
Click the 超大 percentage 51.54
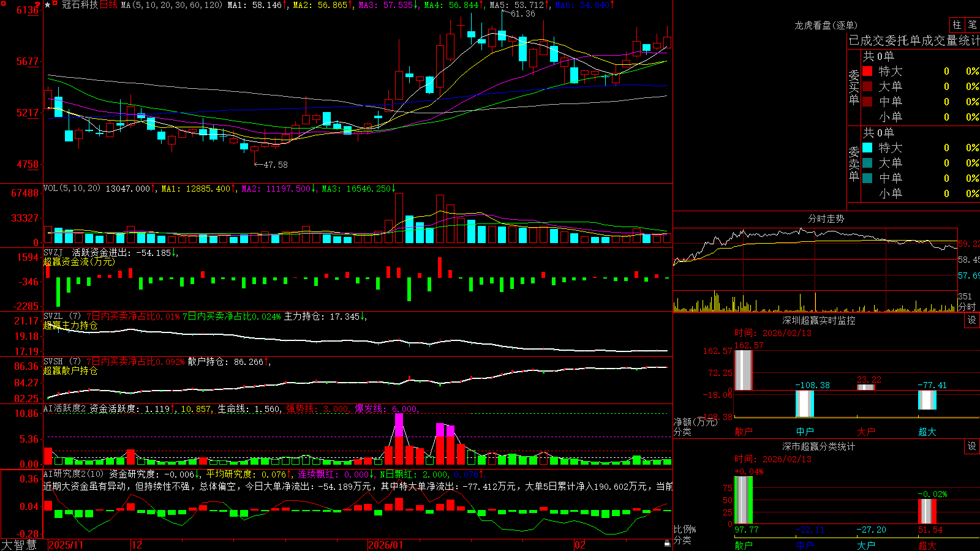coord(930,530)
